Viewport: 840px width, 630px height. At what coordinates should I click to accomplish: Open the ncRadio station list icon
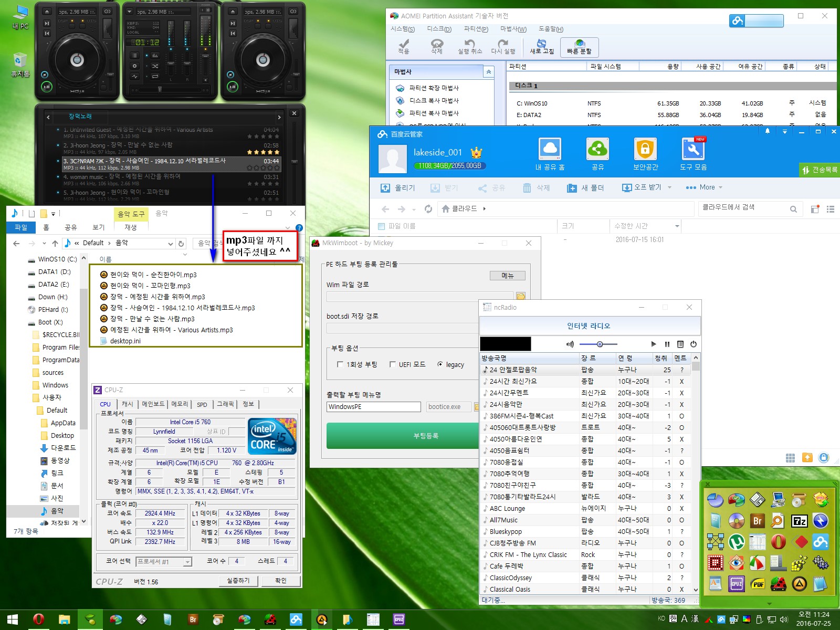tap(680, 344)
